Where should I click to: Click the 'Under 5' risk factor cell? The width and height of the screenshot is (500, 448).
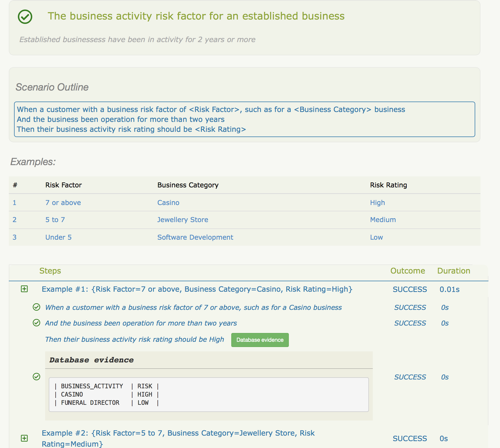pyautogui.click(x=58, y=237)
